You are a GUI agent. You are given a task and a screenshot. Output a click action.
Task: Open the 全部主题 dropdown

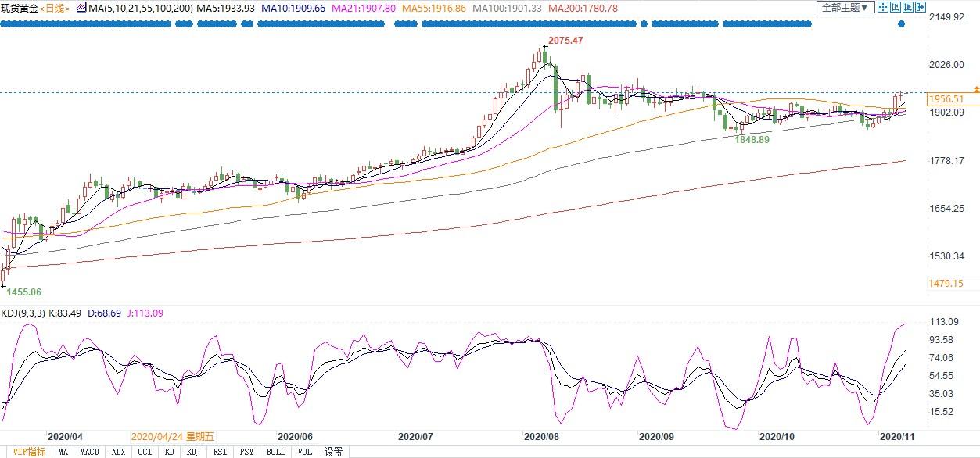pos(845,7)
